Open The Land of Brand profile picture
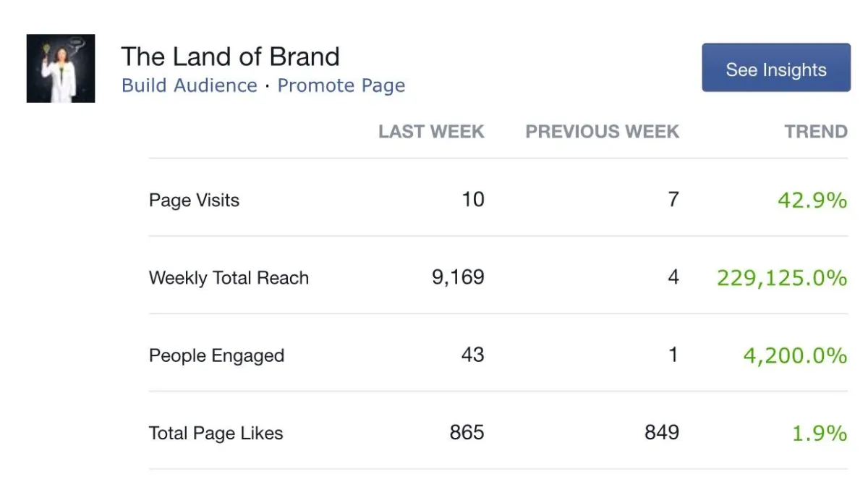Screen dimensions: 868x498 (61, 68)
